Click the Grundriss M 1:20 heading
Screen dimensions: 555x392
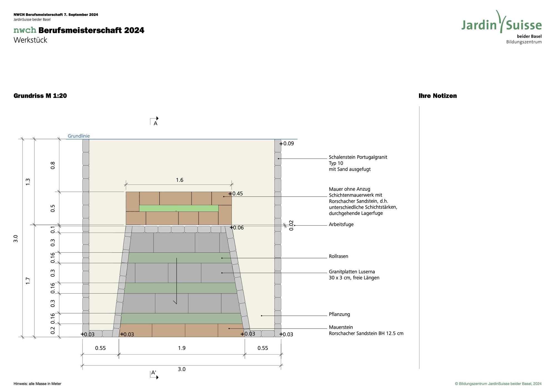click(40, 96)
